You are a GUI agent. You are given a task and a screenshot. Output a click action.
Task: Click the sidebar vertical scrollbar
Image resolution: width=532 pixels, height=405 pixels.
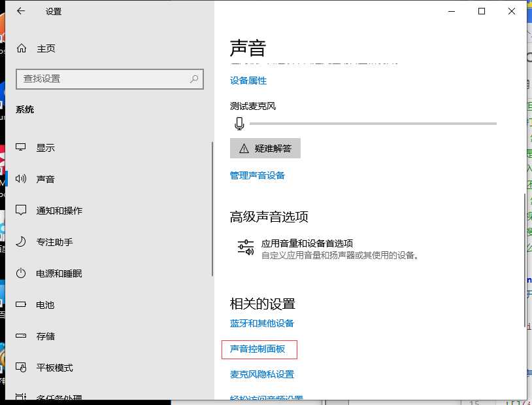tap(212, 209)
